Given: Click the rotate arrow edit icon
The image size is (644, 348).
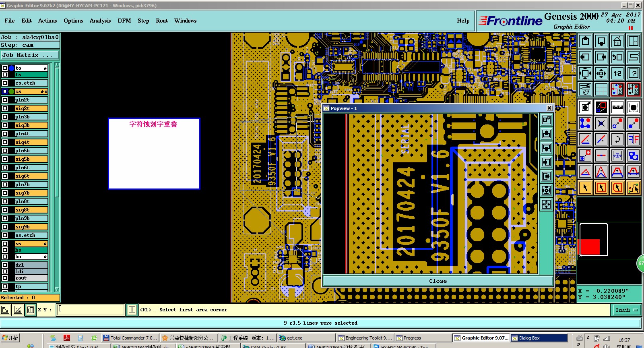Looking at the screenshot, I should [x=617, y=139].
